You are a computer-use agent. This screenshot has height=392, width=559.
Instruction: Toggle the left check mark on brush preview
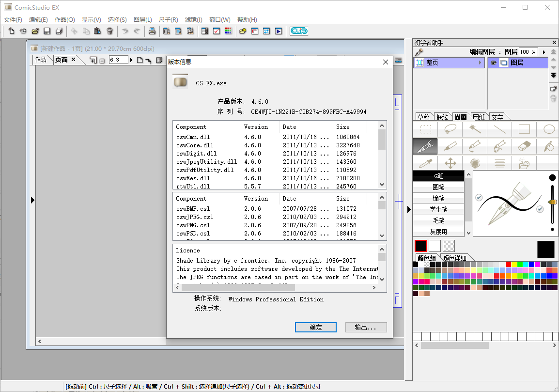click(x=479, y=197)
